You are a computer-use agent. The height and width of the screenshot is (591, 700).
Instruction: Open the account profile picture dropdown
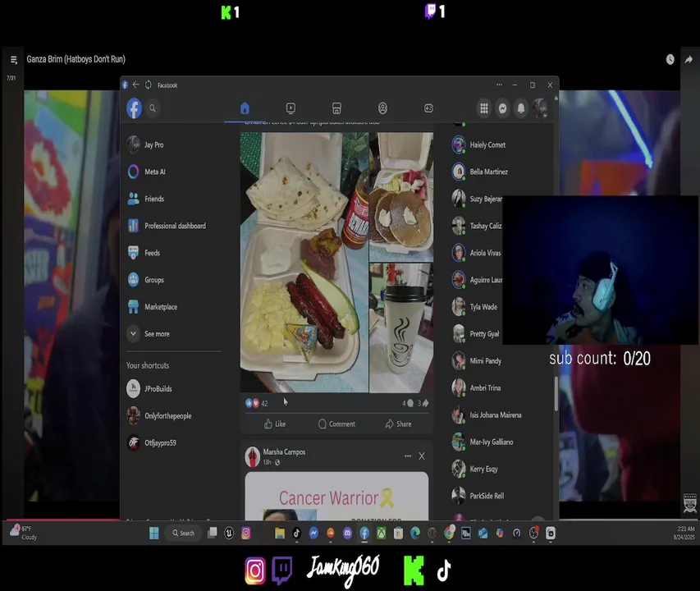coord(539,108)
